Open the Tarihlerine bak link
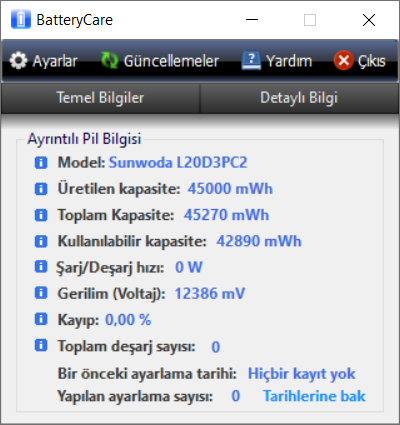The image size is (400, 425). click(x=314, y=396)
